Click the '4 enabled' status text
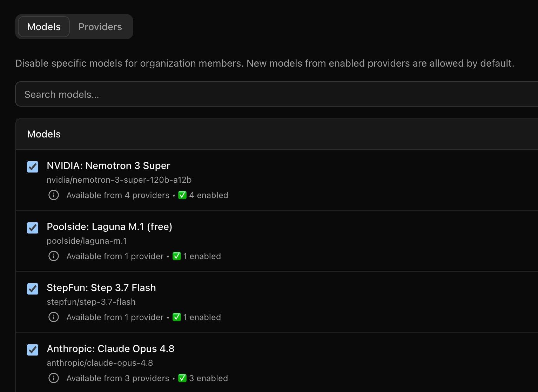 coord(209,195)
